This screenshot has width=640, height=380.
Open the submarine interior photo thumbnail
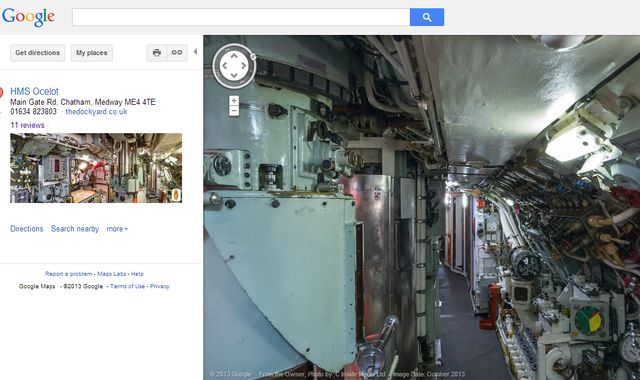(x=96, y=168)
